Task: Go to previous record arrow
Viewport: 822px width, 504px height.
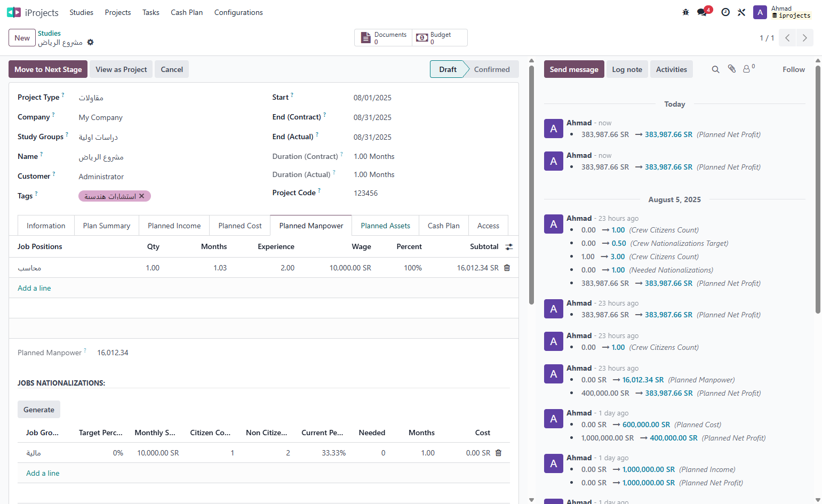Action: [x=787, y=38]
